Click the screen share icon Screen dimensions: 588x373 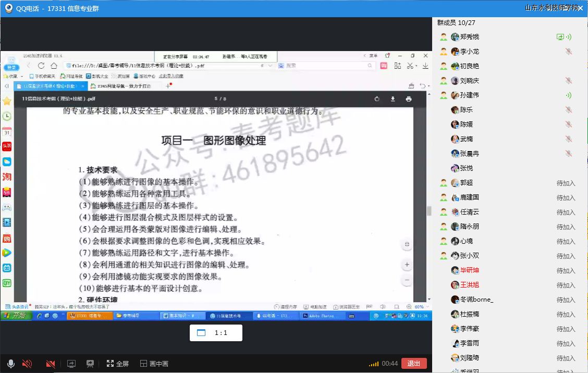(71, 364)
